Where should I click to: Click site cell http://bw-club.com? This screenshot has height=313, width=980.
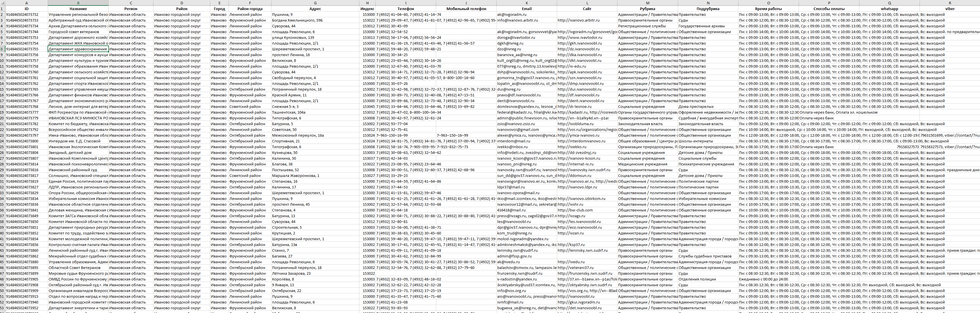587,210
